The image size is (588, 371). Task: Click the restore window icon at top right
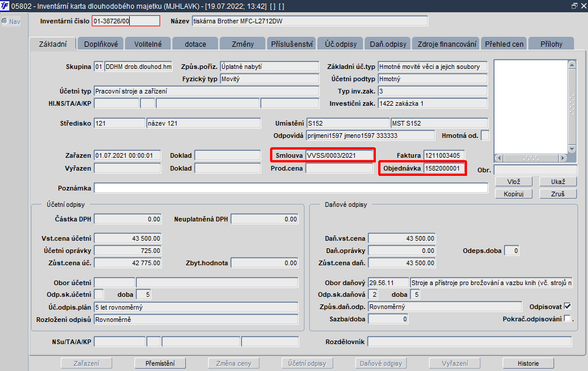(574, 6)
